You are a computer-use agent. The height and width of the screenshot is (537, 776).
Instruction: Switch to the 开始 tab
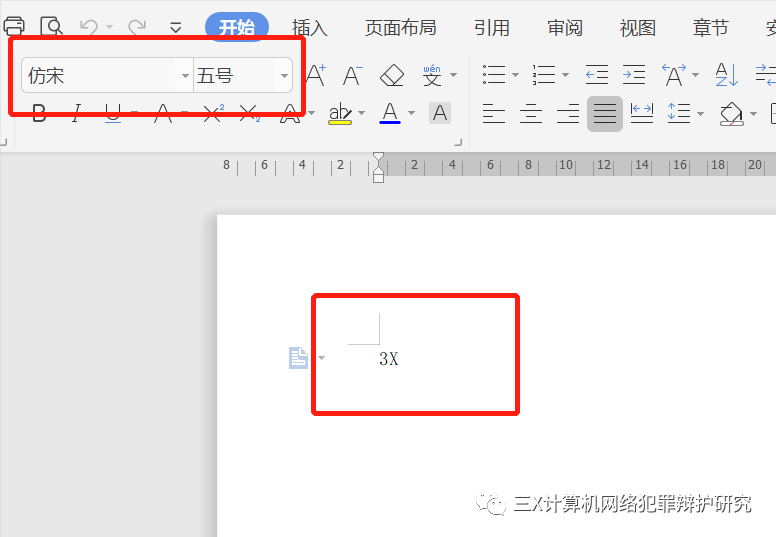[x=237, y=27]
